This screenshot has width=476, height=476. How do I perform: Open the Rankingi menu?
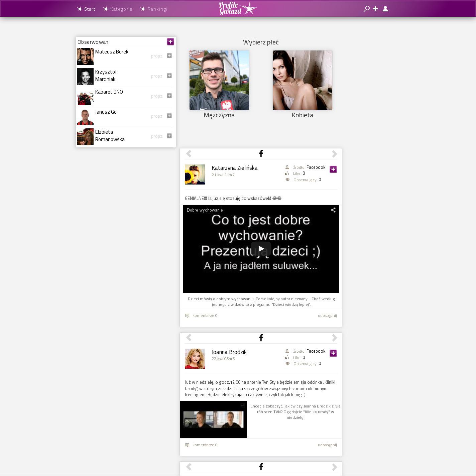(x=154, y=9)
